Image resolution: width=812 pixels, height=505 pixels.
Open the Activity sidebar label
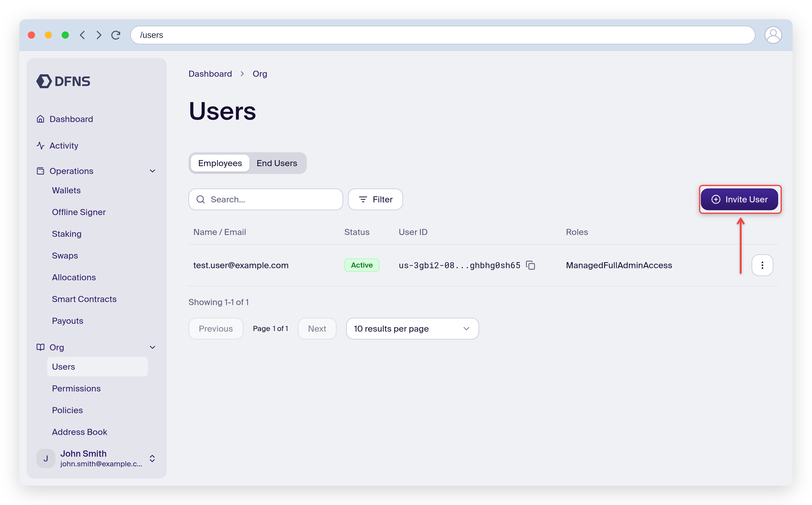coord(64,146)
